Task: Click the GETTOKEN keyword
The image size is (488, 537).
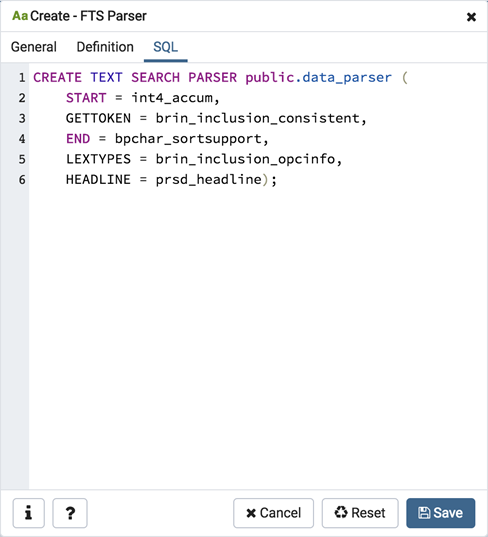Action: coord(98,118)
